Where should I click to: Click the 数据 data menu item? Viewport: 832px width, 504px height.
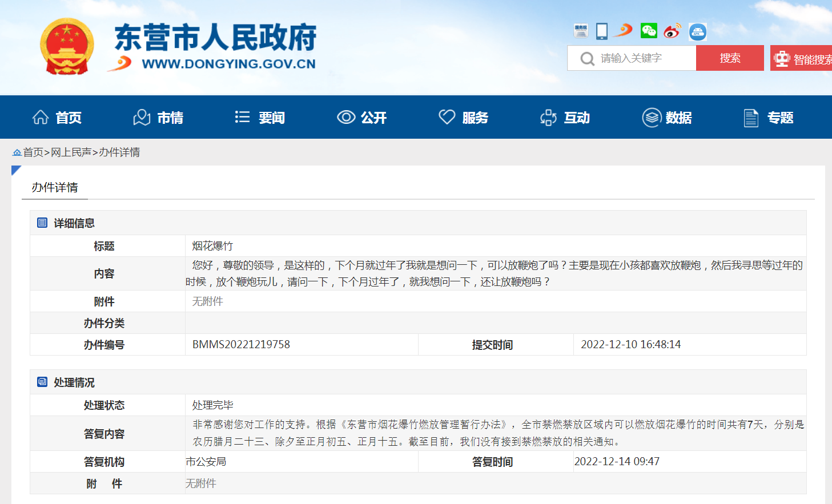666,118
